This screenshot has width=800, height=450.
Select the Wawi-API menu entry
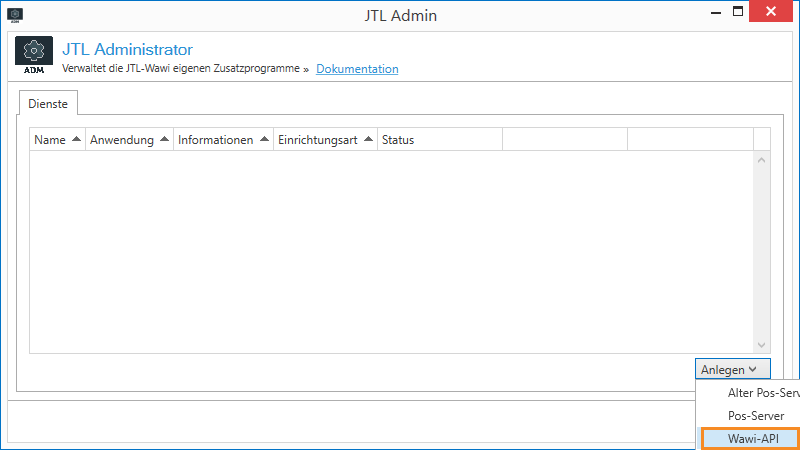click(749, 439)
